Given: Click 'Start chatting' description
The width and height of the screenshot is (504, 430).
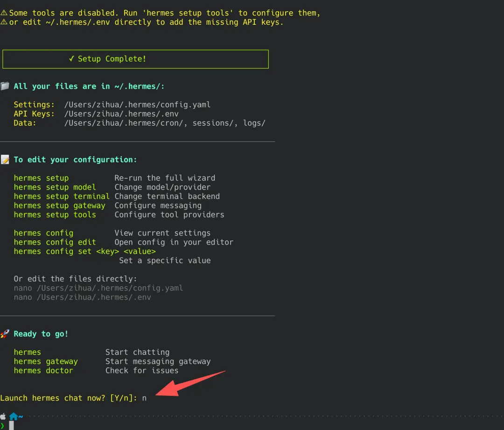Looking at the screenshot, I should (138, 352).
